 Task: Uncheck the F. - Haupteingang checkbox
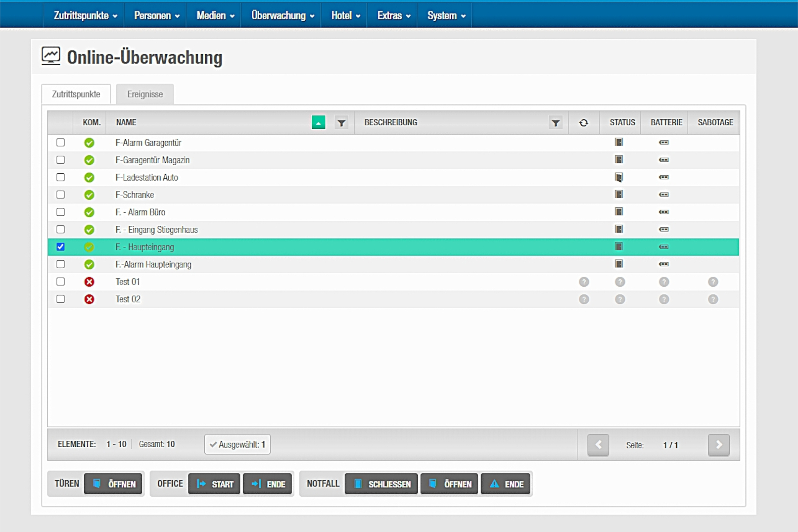(x=60, y=247)
